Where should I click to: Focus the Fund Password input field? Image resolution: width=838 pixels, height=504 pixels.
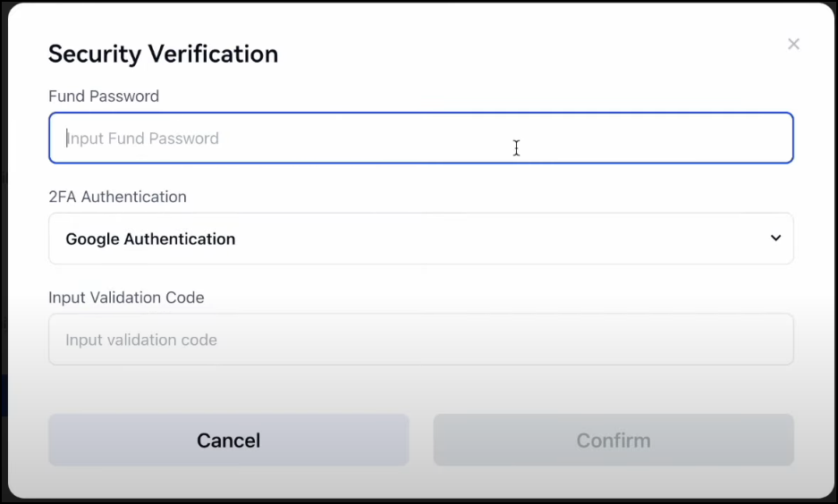tap(420, 139)
